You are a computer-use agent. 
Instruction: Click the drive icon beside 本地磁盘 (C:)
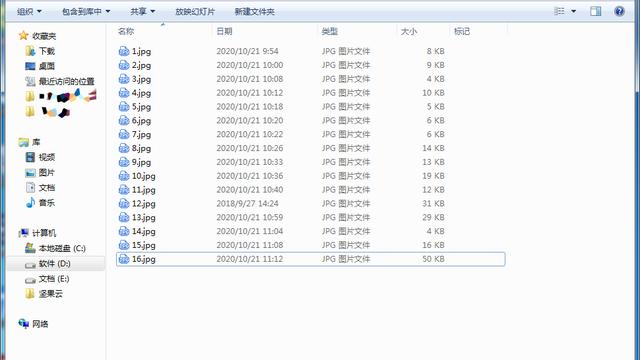pyautogui.click(x=30, y=248)
